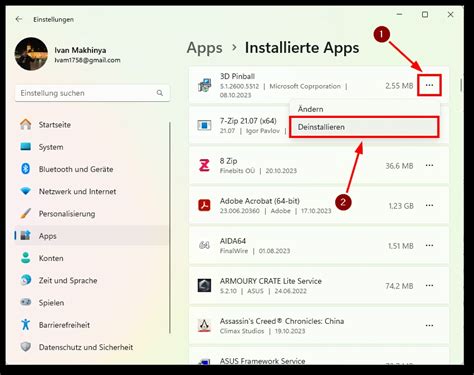Image resolution: width=474 pixels, height=375 pixels.
Task: Click the Spielen gamepad icon
Action: coord(26,302)
